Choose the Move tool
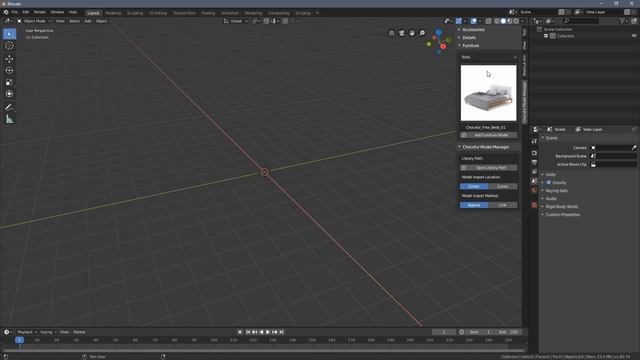 9,59
